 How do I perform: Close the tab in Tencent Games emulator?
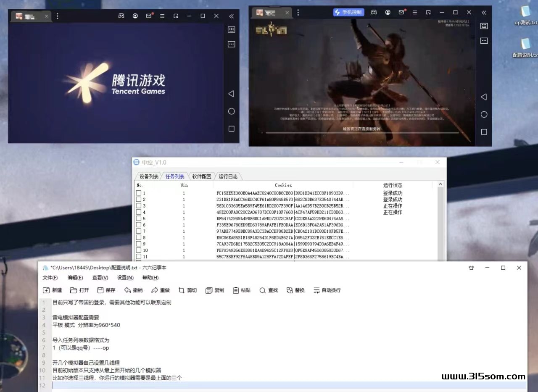[x=46, y=16]
